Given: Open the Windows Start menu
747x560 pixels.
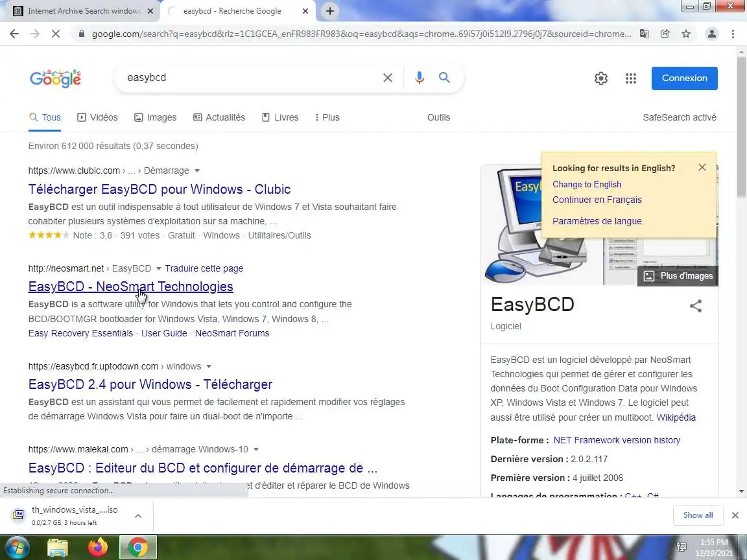Looking at the screenshot, I should click(x=17, y=548).
